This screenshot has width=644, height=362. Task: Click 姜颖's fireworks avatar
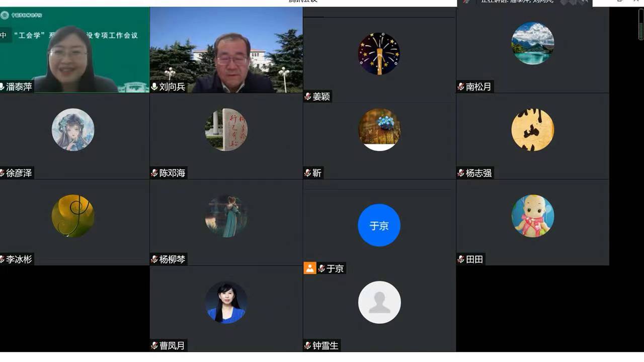(x=379, y=54)
